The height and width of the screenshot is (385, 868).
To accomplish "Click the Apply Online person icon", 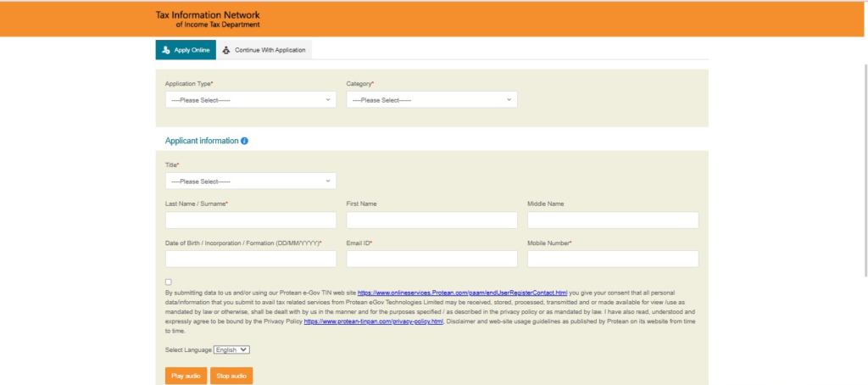I will (x=166, y=50).
